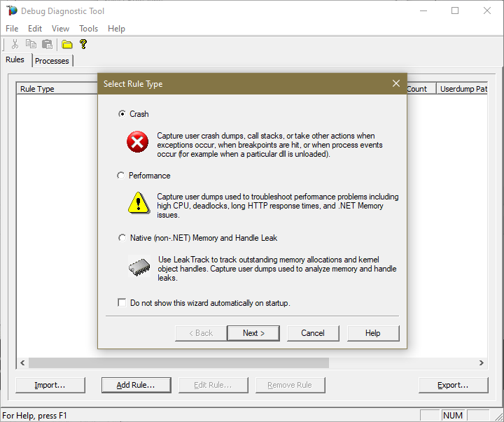504x422 pixels.
Task: Select the Performance rule type radio button
Action: [x=121, y=176]
